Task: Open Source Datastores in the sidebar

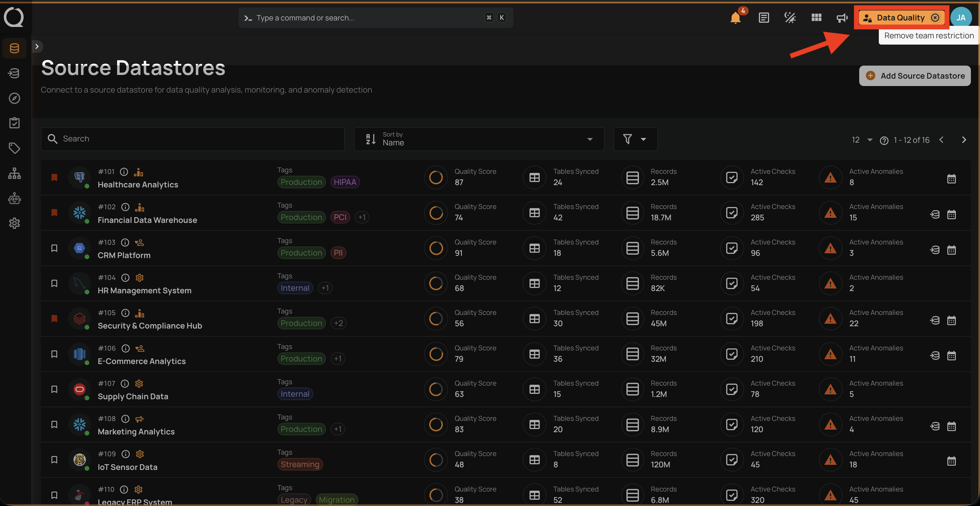Action: coord(14,48)
